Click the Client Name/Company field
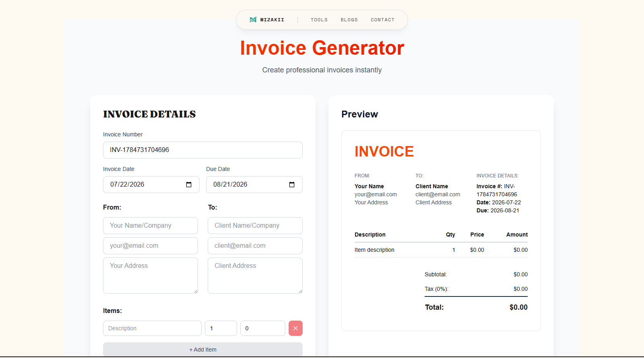 coord(255,226)
